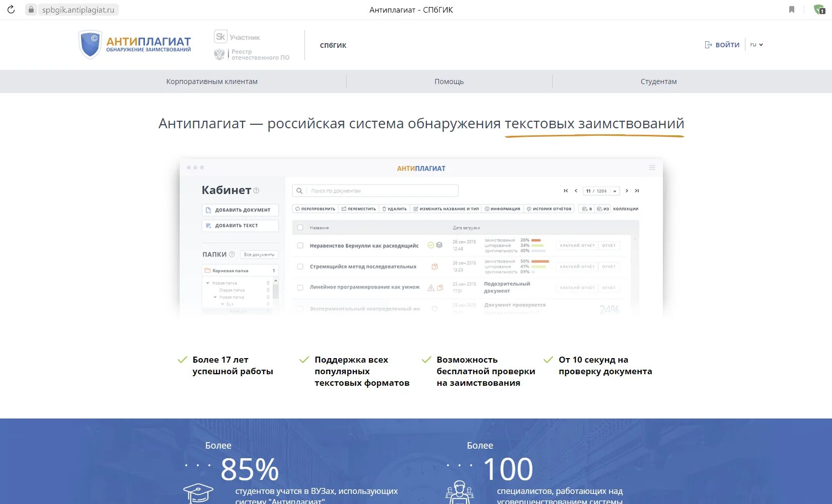This screenshot has height=504, width=832.
Task: Click УДАЛИТЬ in the document toolbar
Action: pos(394,209)
